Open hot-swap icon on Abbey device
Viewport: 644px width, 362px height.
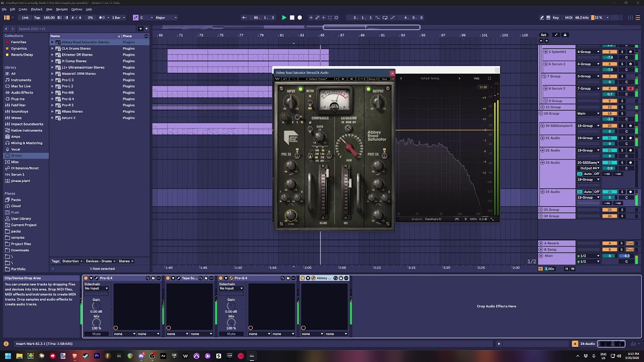(336, 278)
